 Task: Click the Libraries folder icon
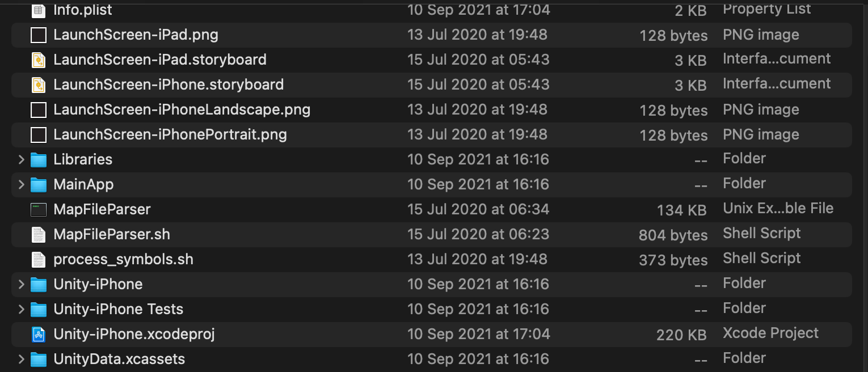(38, 159)
